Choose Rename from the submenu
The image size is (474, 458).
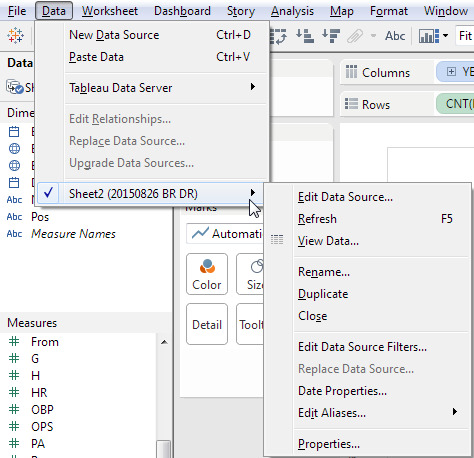click(x=367, y=272)
